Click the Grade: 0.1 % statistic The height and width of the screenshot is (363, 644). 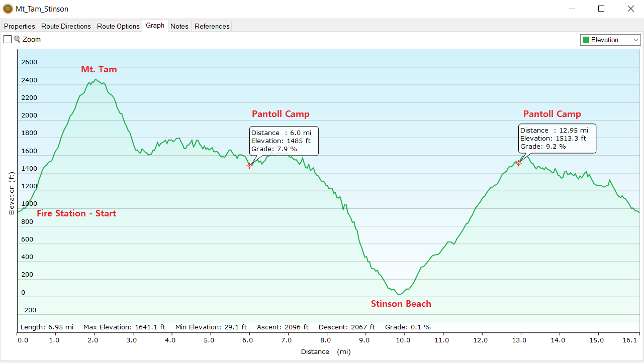(408, 327)
